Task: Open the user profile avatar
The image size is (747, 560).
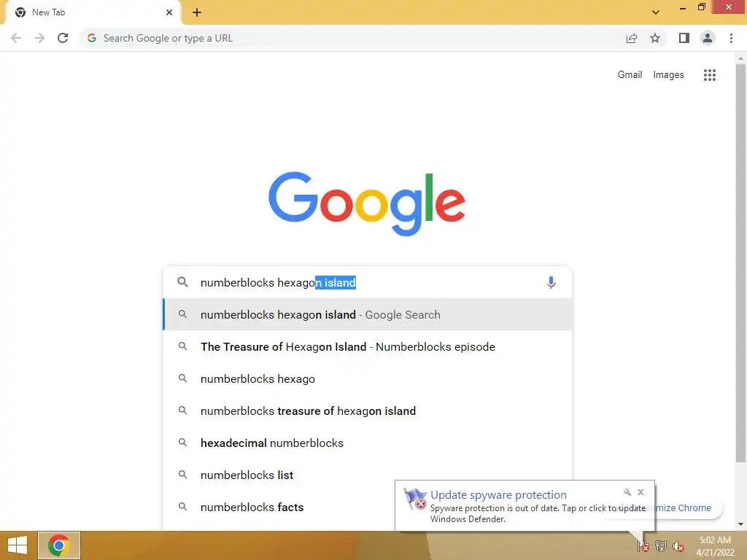Action: (708, 38)
